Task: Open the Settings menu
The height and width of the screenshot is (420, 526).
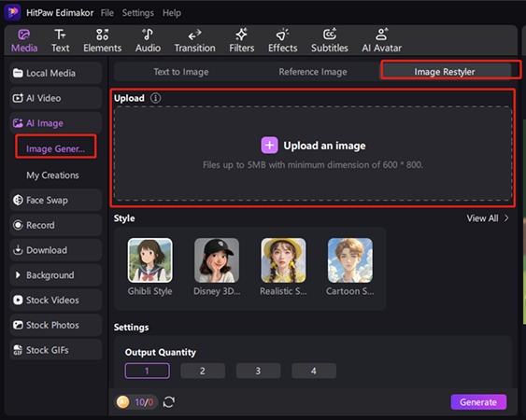Action: [x=138, y=13]
